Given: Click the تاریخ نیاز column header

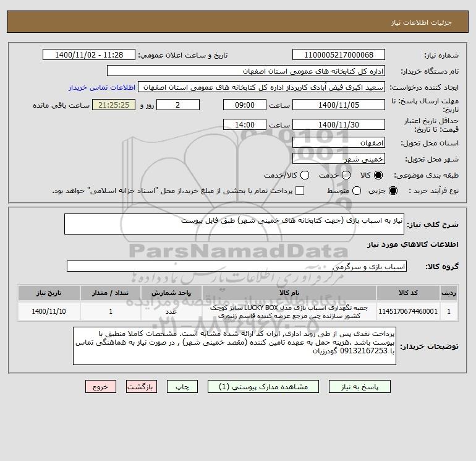Looking at the screenshot, I should click(x=49, y=293).
